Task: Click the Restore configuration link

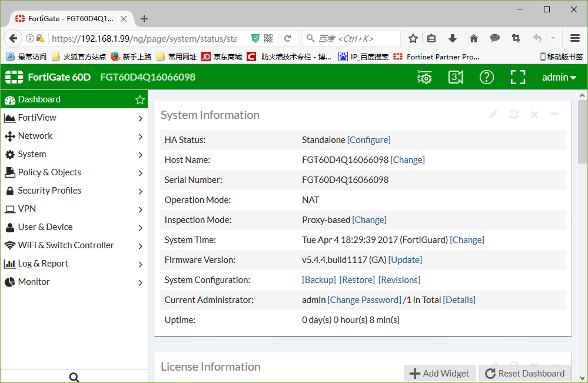Action: tap(357, 280)
